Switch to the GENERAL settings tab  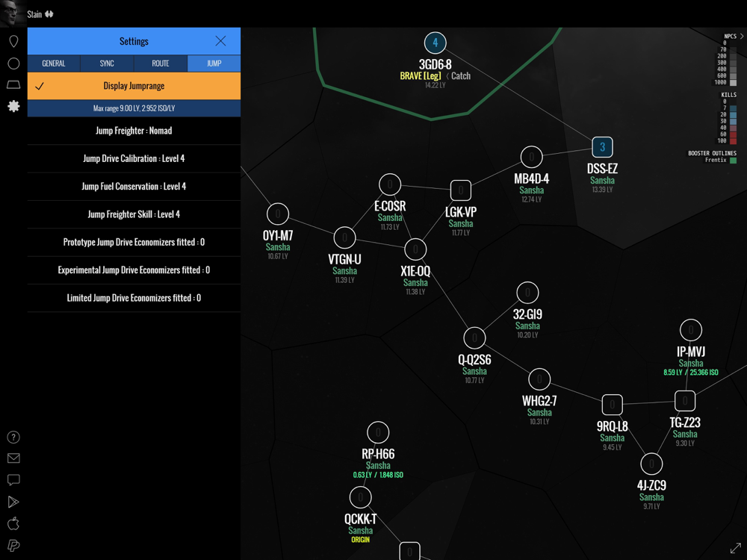click(54, 63)
